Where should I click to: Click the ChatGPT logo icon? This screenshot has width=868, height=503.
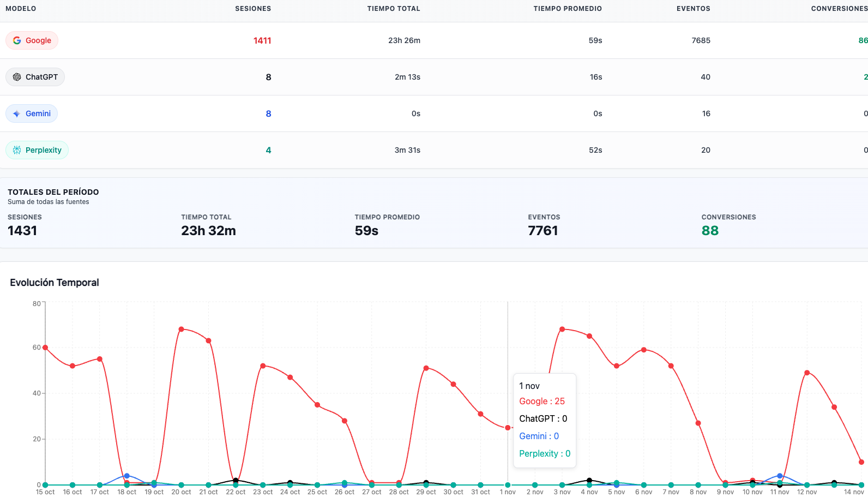coord(17,77)
